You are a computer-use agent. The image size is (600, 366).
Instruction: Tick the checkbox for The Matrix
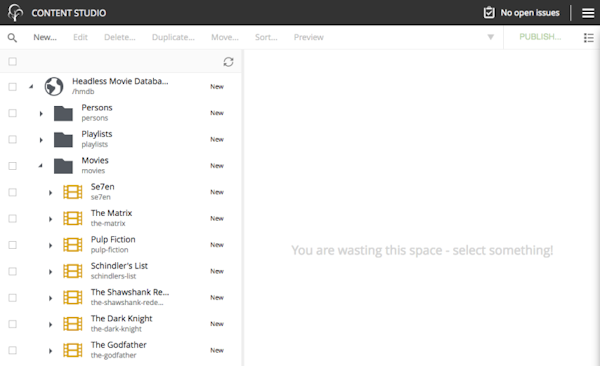pyautogui.click(x=13, y=219)
